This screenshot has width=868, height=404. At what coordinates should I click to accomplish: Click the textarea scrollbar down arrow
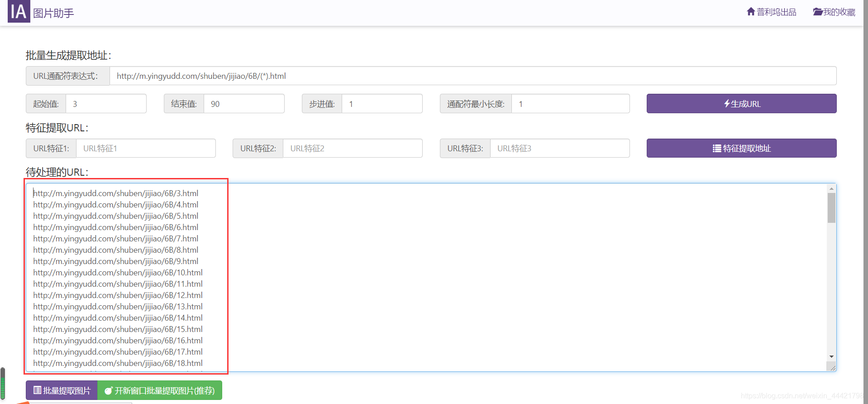point(831,357)
